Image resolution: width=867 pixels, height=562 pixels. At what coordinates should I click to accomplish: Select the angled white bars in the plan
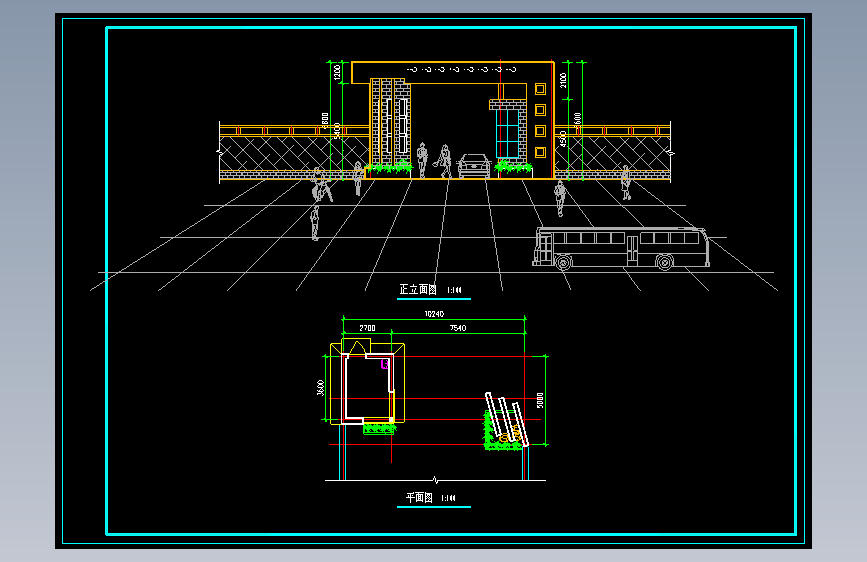(x=507, y=419)
